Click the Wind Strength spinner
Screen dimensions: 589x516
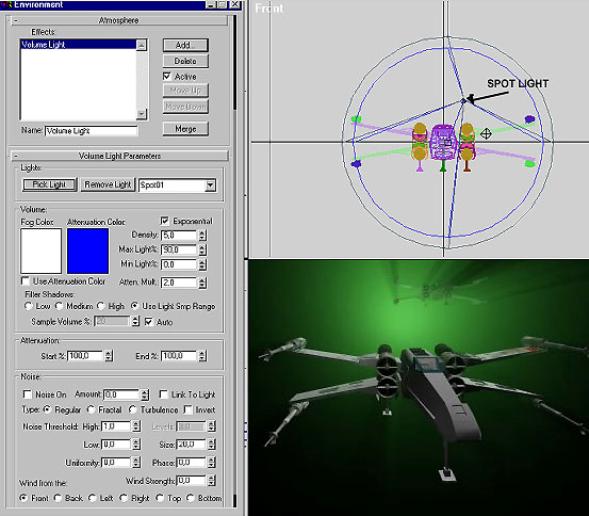(211, 480)
